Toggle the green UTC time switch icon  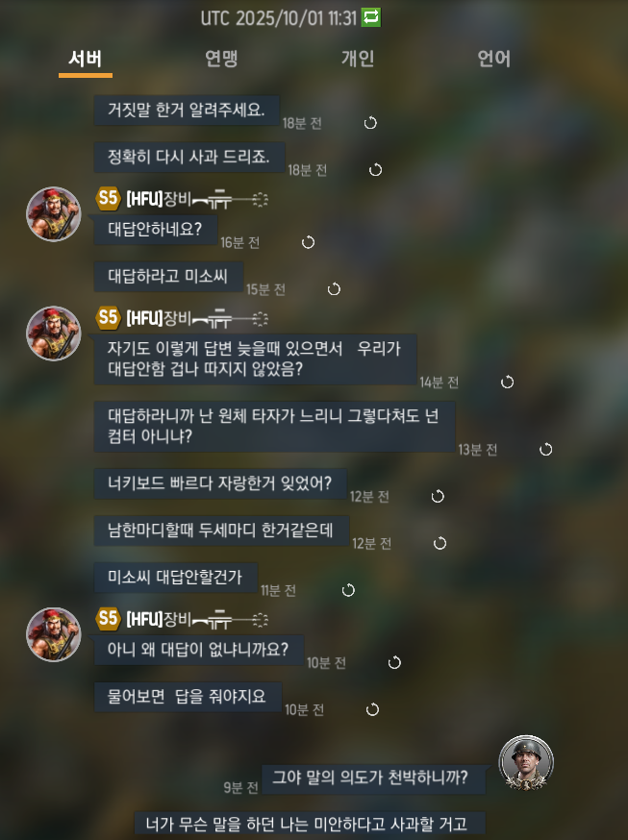click(x=371, y=17)
